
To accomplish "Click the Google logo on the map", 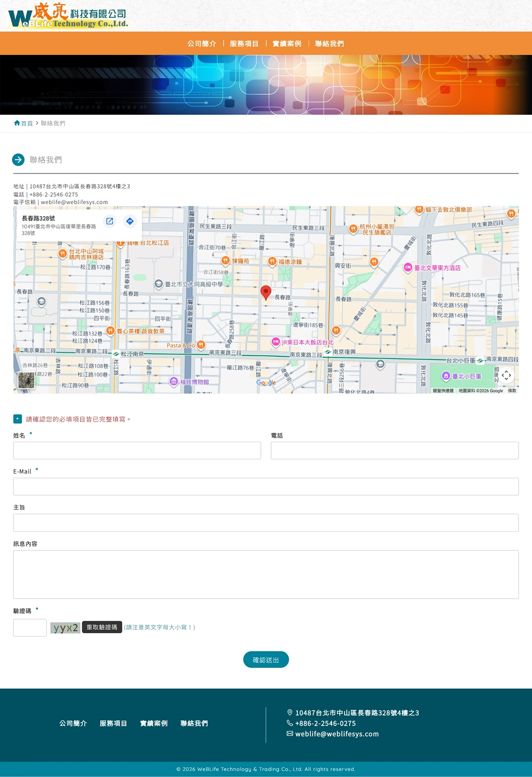I will 266,382.
